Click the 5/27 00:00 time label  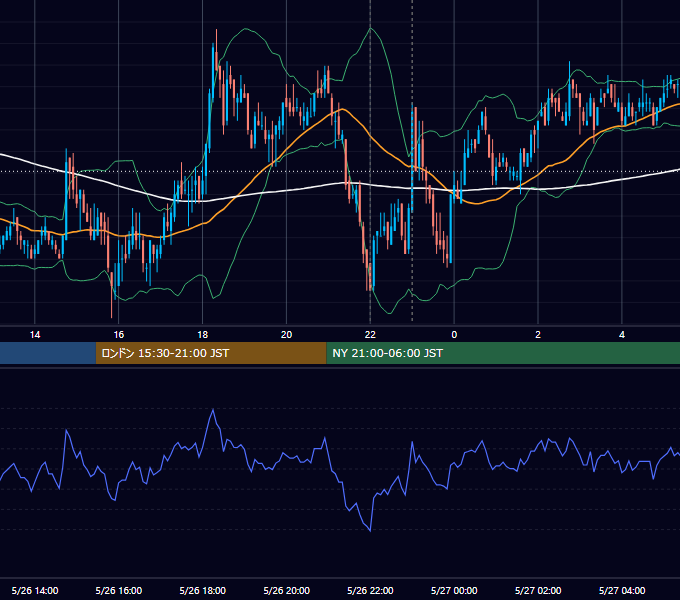pos(454,590)
